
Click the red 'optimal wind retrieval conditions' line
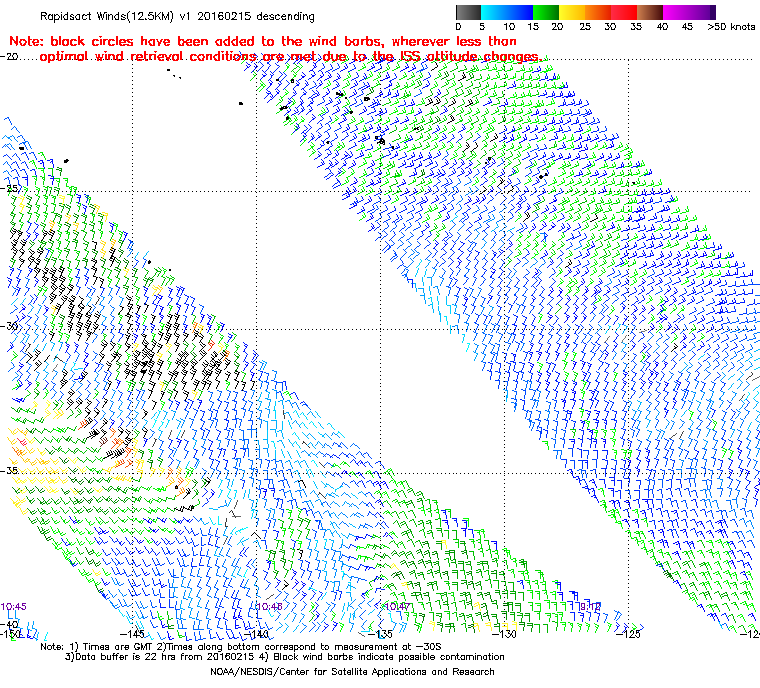(x=290, y=57)
